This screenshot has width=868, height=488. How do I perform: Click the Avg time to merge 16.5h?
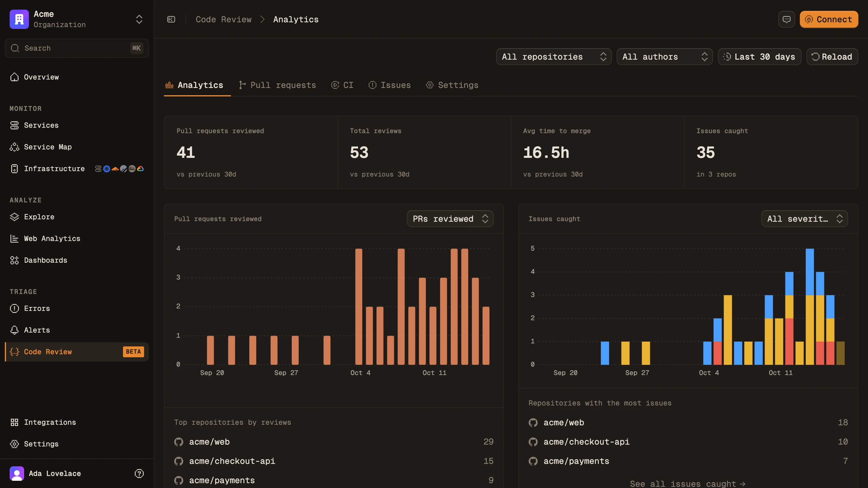pos(546,152)
